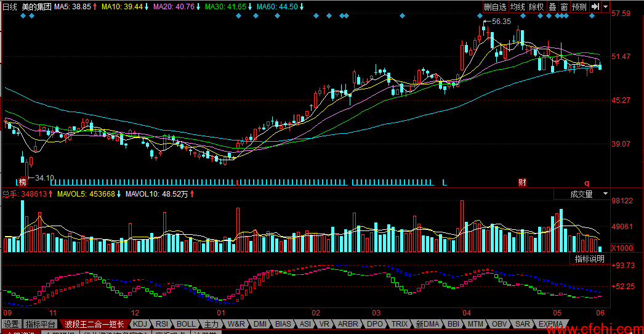Switch to the 新DMA indicator tab
The image size is (644, 334).
tap(427, 324)
